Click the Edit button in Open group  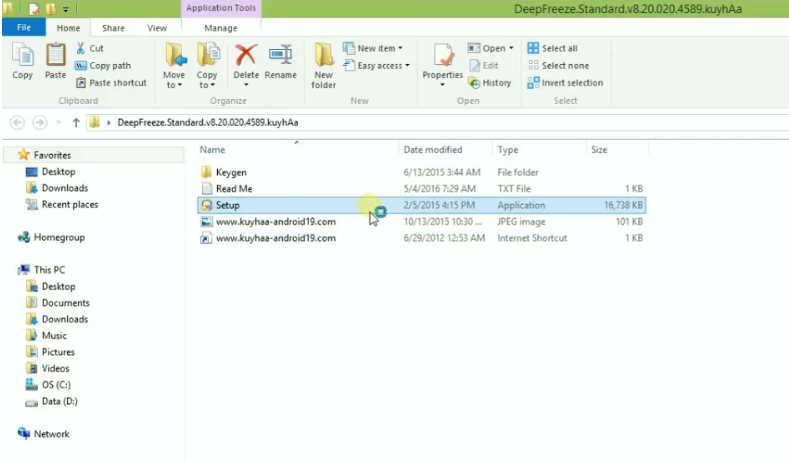[484, 65]
